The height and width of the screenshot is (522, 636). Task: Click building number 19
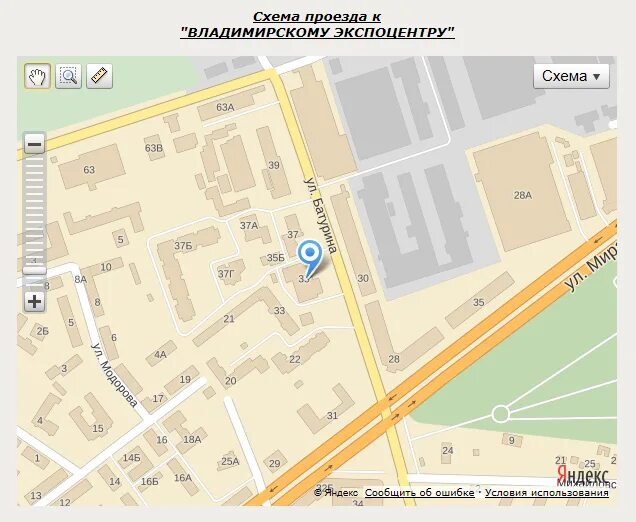coord(185,379)
